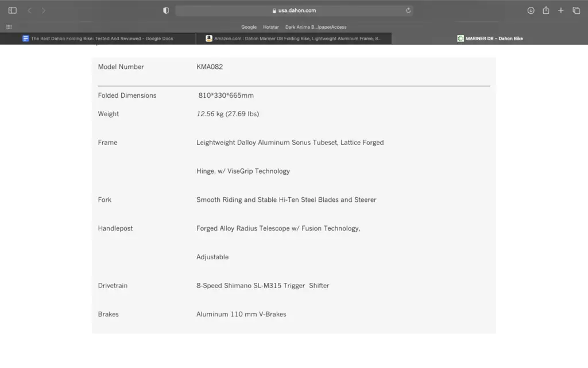
Task: Click the Adjustable handlepost line
Action: tap(212, 257)
